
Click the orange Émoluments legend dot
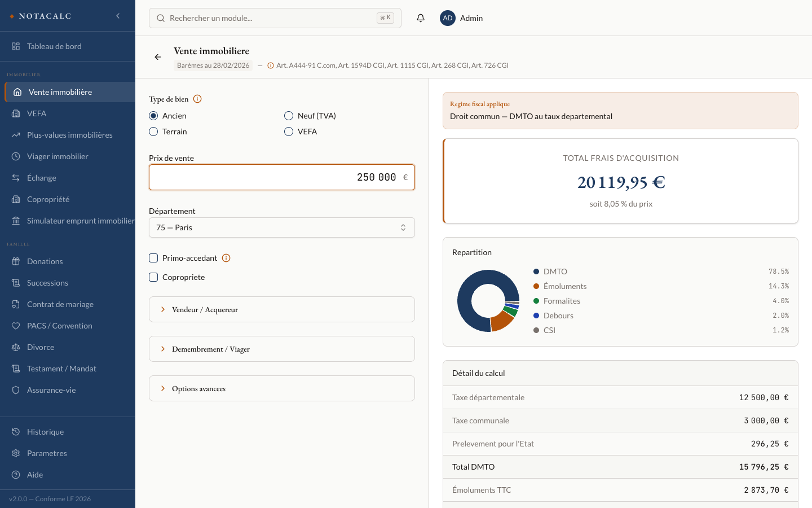click(x=536, y=286)
